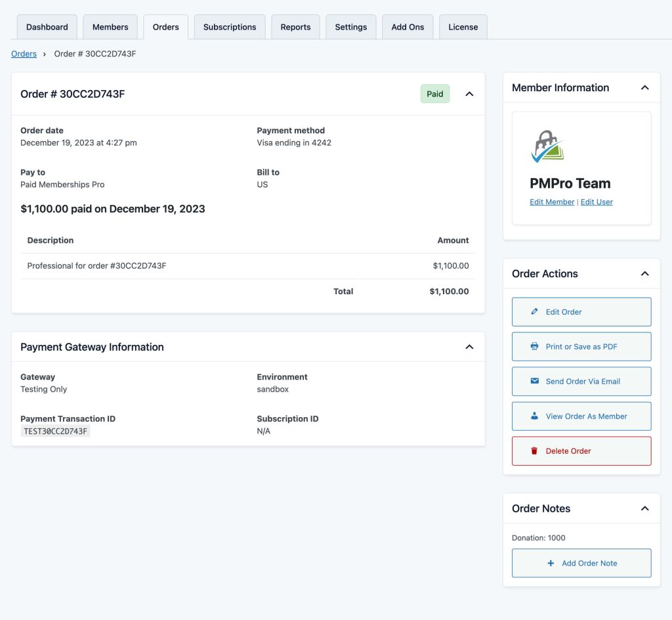Click the plus icon on Add Order Note
672x620 pixels.
point(551,564)
